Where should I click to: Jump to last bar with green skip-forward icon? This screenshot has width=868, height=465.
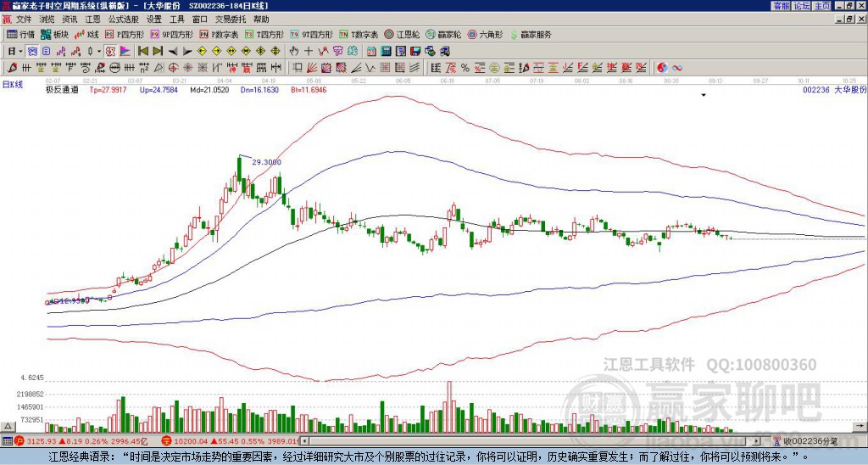[158, 52]
